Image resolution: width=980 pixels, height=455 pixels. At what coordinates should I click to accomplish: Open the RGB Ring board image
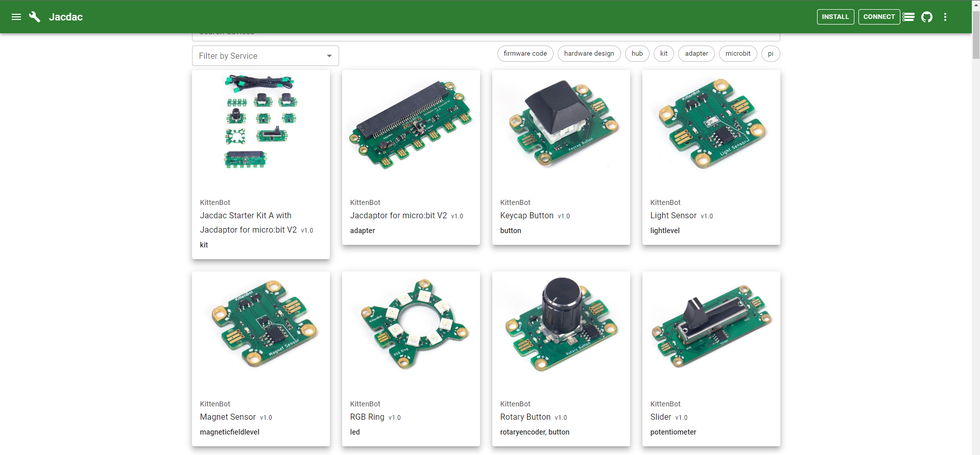coord(411,324)
